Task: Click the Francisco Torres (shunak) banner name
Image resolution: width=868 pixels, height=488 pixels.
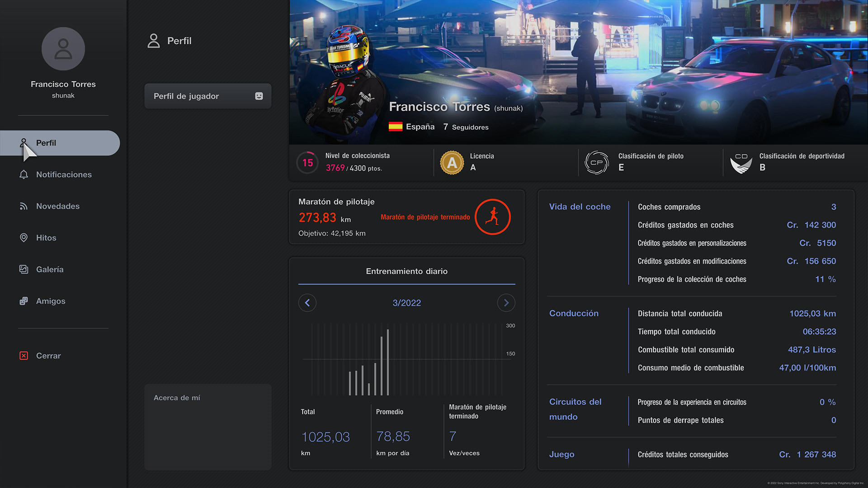Action: (x=456, y=107)
